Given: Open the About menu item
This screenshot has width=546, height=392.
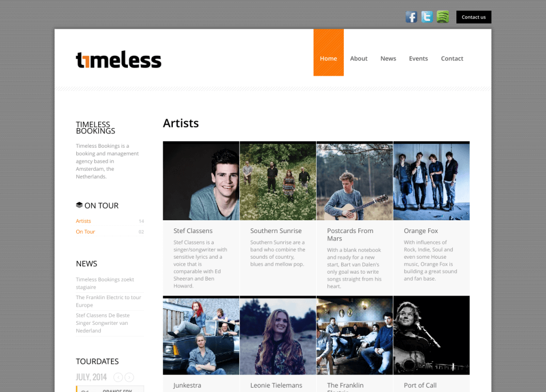Looking at the screenshot, I should 359,59.
